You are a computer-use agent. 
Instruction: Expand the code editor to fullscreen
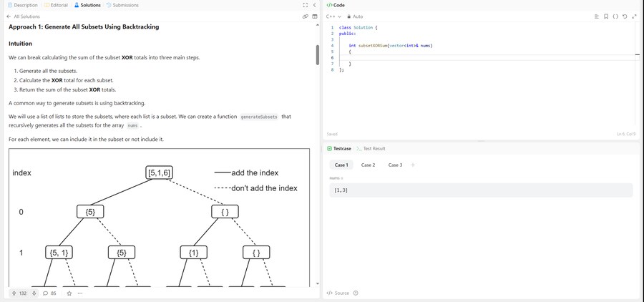tap(634, 16)
